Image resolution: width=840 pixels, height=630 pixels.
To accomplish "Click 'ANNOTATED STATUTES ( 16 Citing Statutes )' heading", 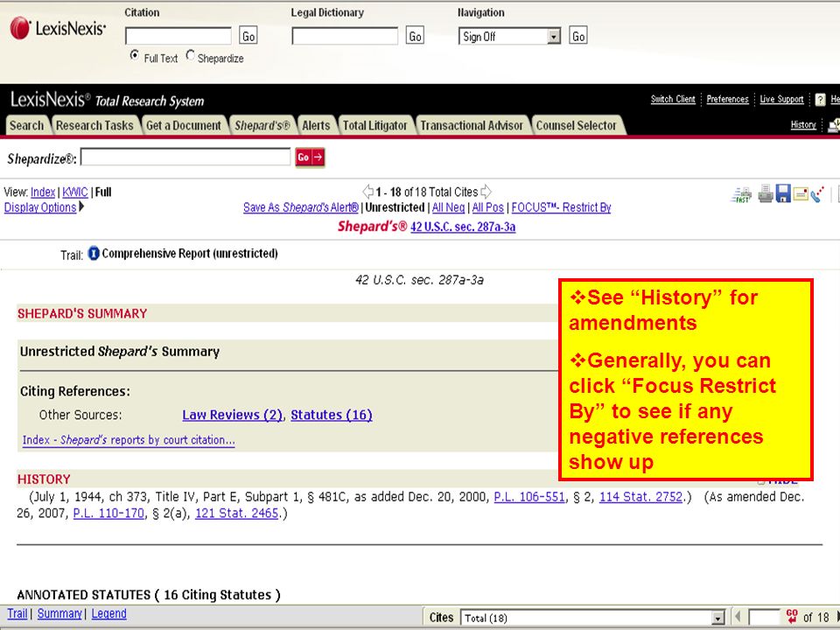I will click(149, 595).
